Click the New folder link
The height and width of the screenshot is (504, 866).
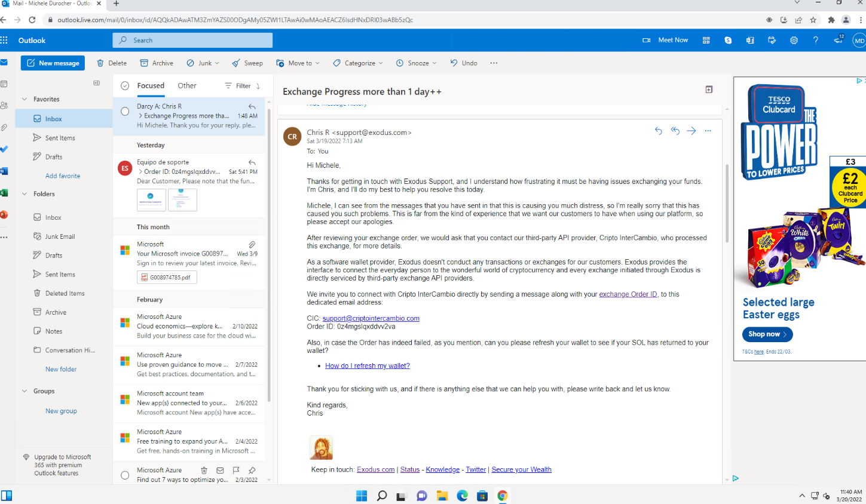point(61,370)
